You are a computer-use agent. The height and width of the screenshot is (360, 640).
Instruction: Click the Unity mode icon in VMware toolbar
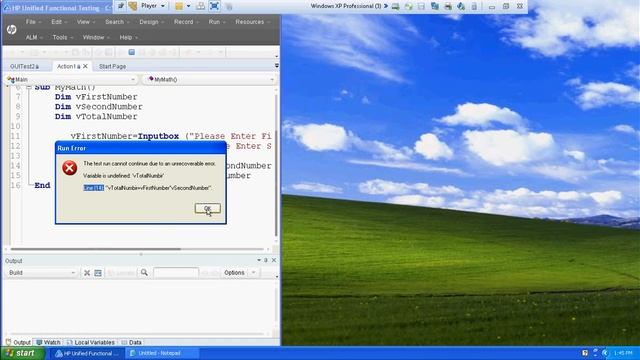tap(229, 6)
